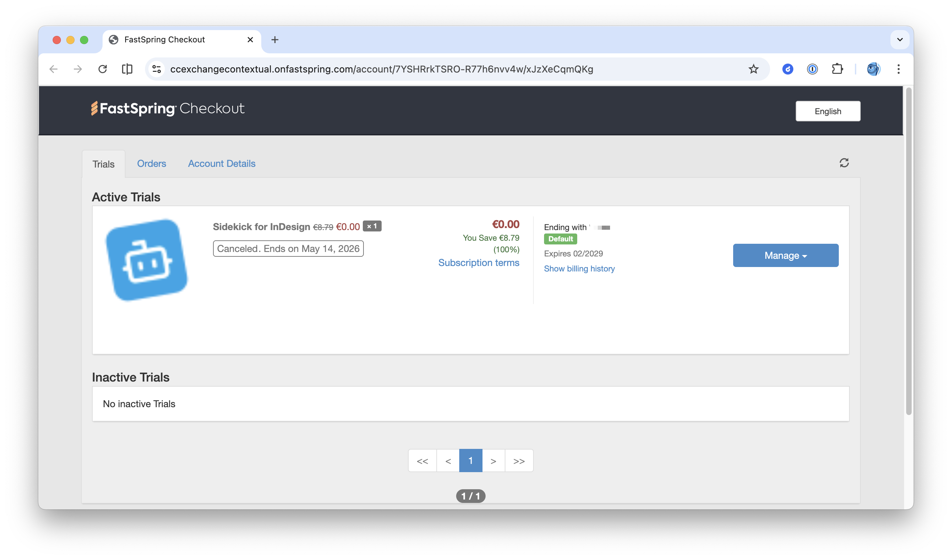Reload the page using the reload icon
Image resolution: width=952 pixels, height=560 pixels.
[103, 69]
